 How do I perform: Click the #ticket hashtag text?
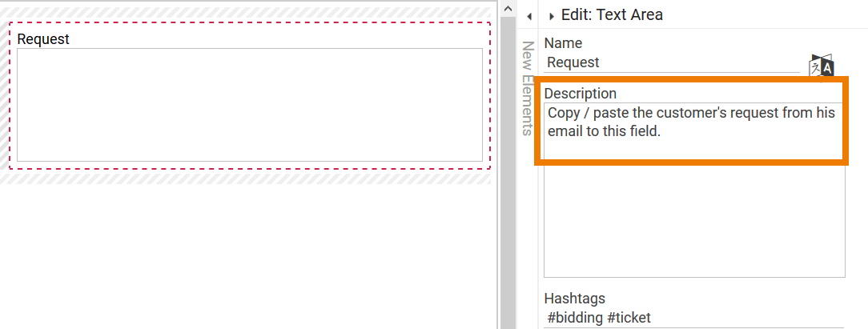[x=629, y=318]
